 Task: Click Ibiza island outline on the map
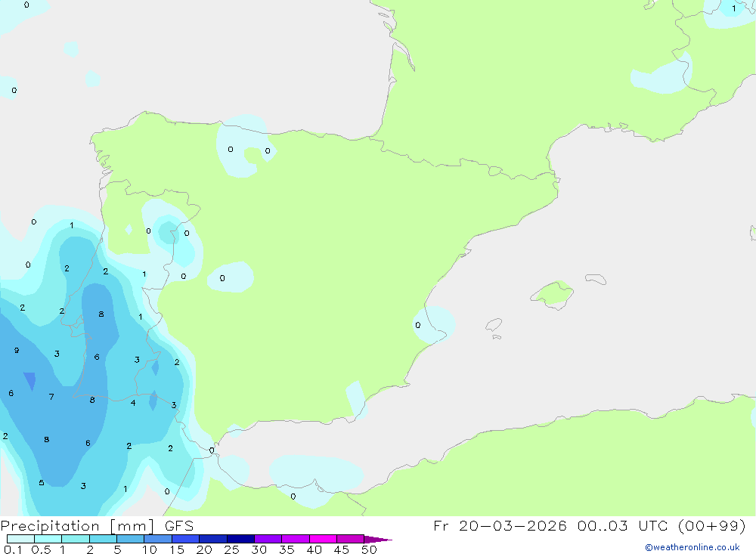point(494,325)
